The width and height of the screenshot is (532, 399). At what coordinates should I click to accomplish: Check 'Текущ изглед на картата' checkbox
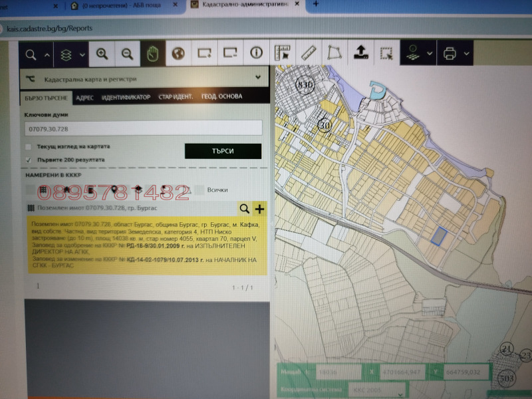point(28,147)
